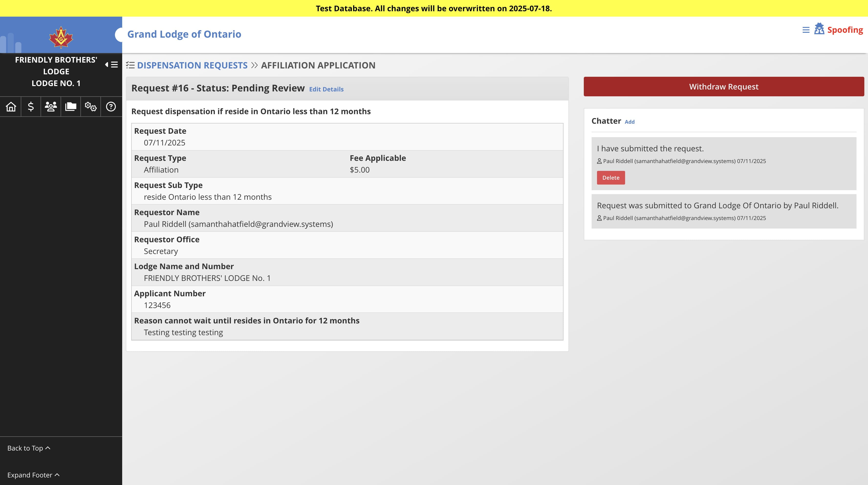Image resolution: width=868 pixels, height=485 pixels.
Task: Click 'Request dispensation if reside in Ontario' heading
Action: 251,111
